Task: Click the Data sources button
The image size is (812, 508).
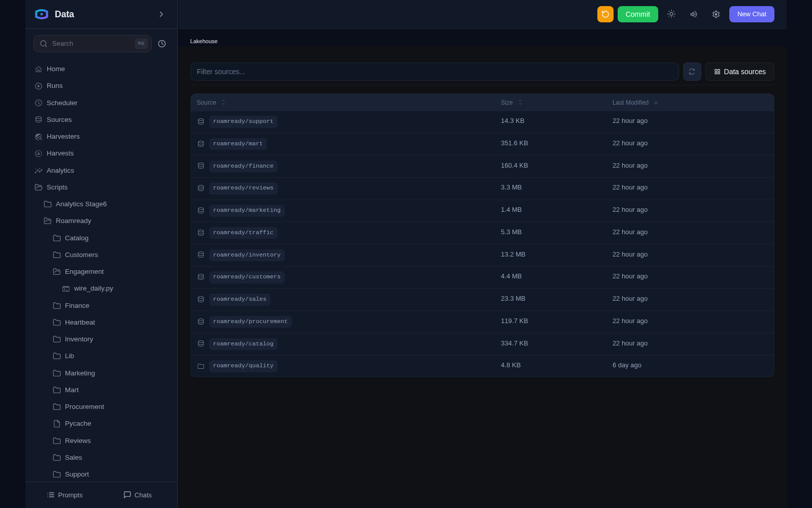Action: tap(739, 72)
